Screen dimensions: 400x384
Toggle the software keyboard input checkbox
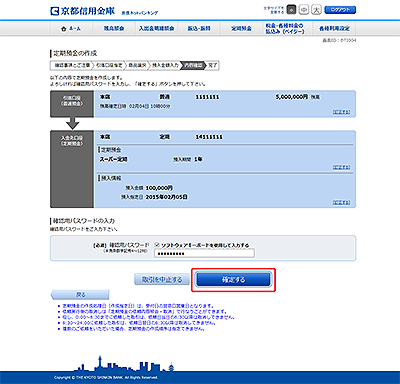pos(157,245)
